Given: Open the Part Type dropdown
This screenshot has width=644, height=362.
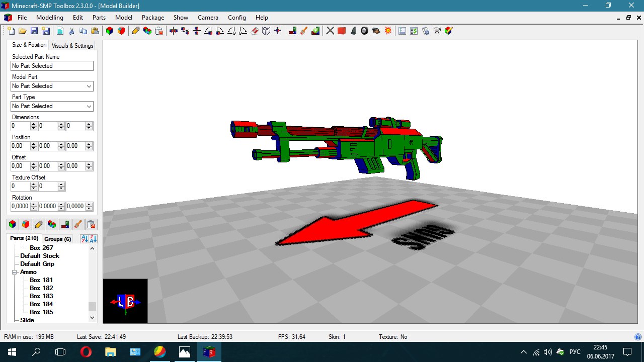Looking at the screenshot, I should pos(52,106).
